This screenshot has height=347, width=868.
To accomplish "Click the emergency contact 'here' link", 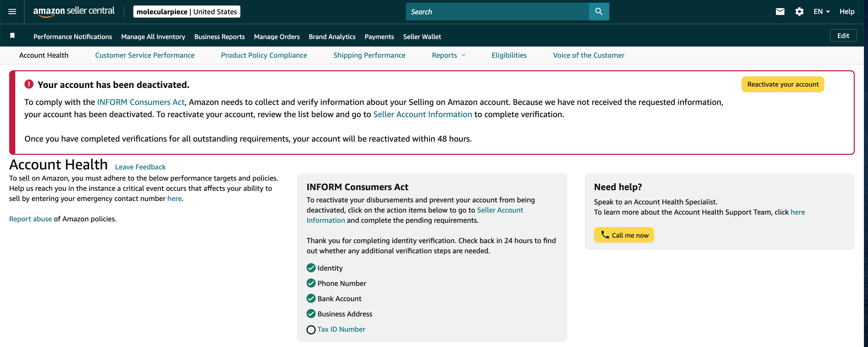I will (x=174, y=198).
